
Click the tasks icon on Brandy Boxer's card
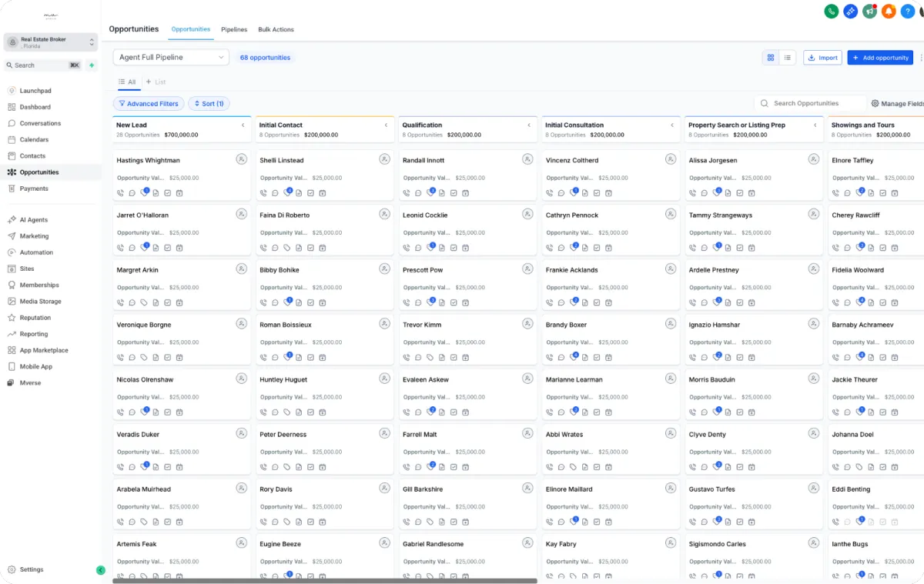(597, 357)
